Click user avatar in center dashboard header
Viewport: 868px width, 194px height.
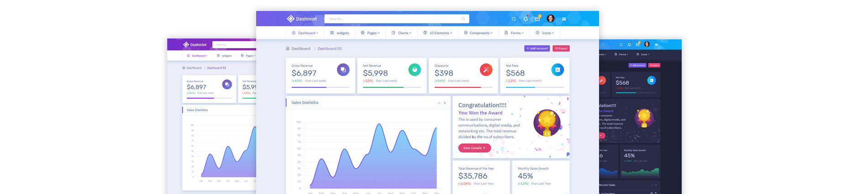point(551,18)
